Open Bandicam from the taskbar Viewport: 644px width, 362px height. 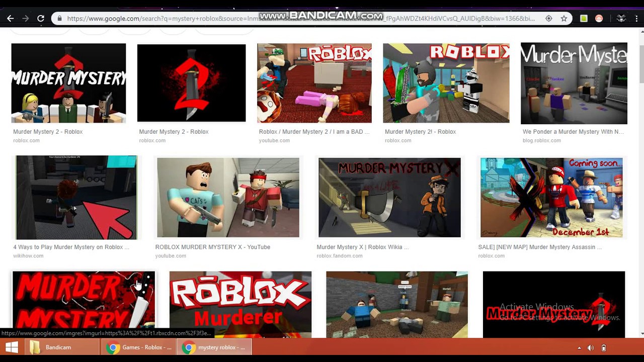(x=61, y=347)
